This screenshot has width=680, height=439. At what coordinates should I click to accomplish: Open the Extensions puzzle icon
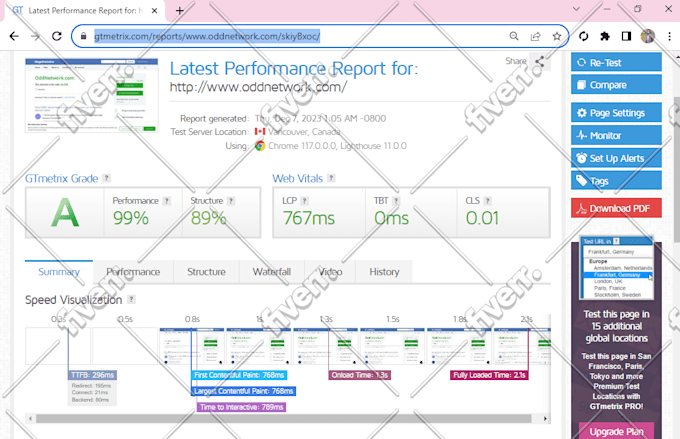(x=605, y=36)
